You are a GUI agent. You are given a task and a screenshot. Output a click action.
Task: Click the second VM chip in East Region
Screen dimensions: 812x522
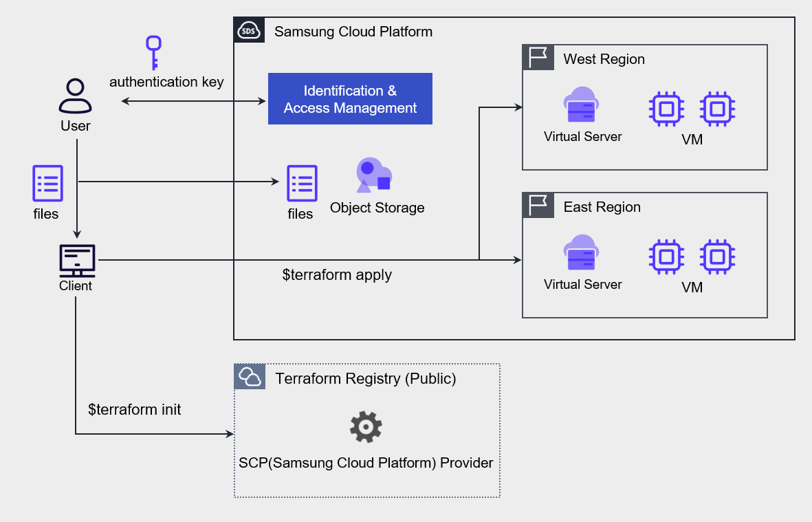click(x=717, y=257)
